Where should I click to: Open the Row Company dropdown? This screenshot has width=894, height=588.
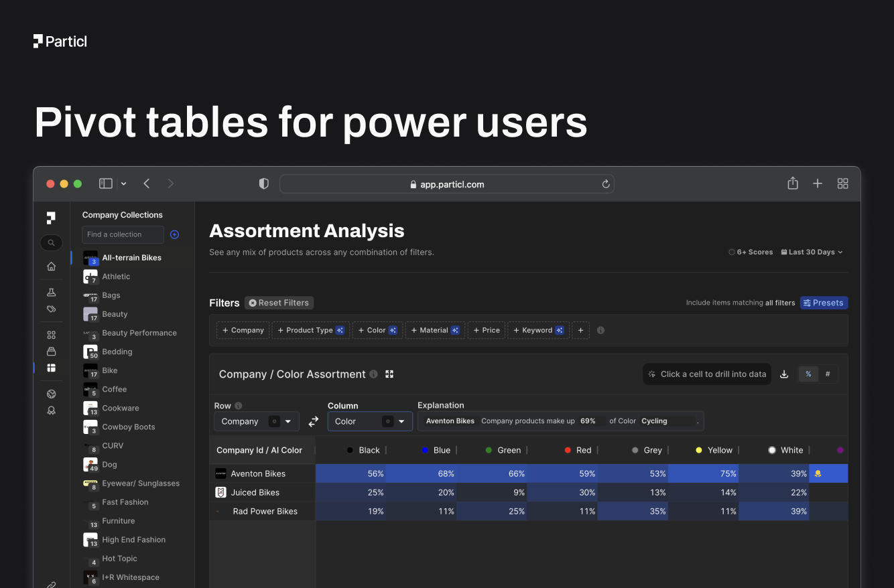tap(257, 421)
